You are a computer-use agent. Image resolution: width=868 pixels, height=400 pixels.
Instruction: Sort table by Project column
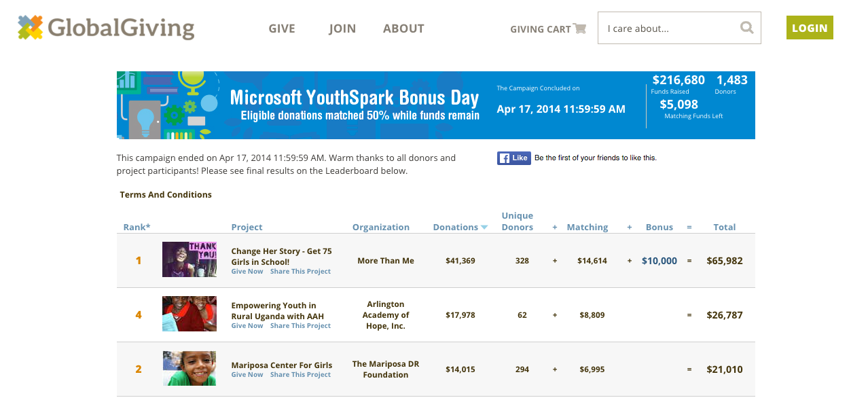point(247,228)
